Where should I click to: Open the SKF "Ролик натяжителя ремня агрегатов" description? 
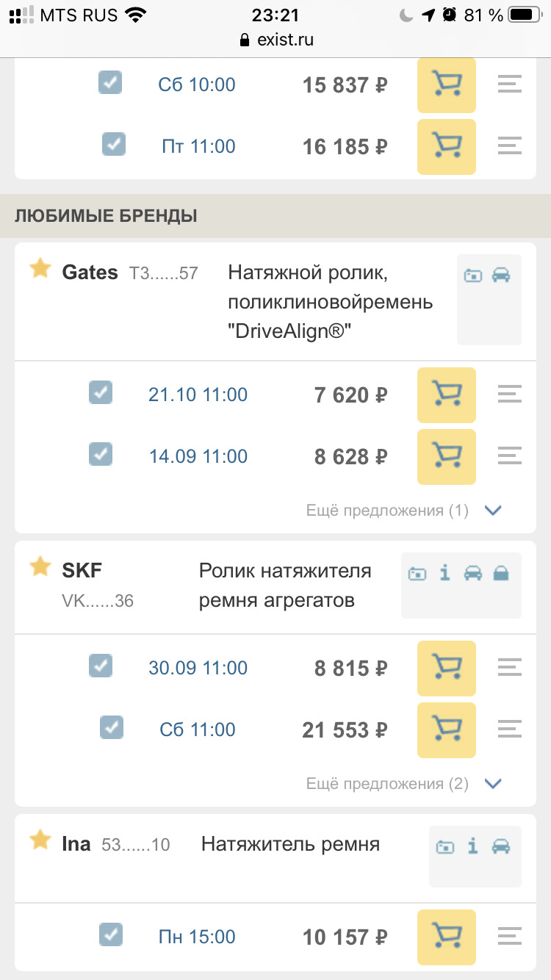[x=285, y=586]
